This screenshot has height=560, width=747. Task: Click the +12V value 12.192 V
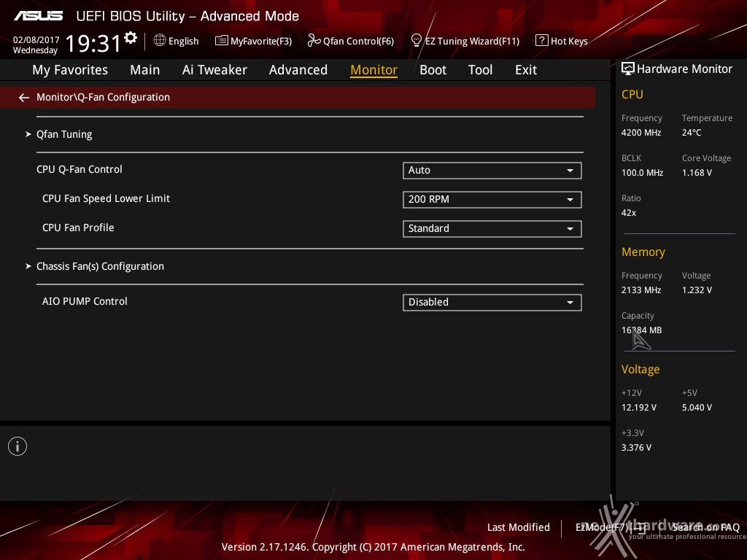[639, 408]
